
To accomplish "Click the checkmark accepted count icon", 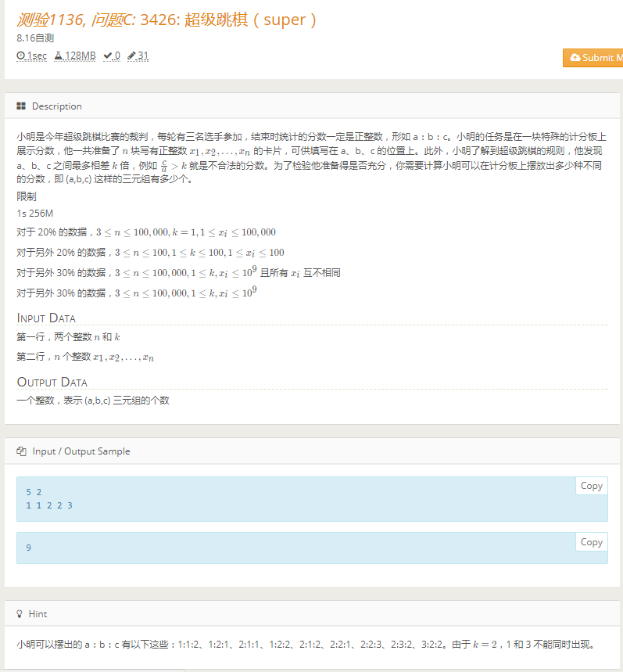I will click(107, 56).
